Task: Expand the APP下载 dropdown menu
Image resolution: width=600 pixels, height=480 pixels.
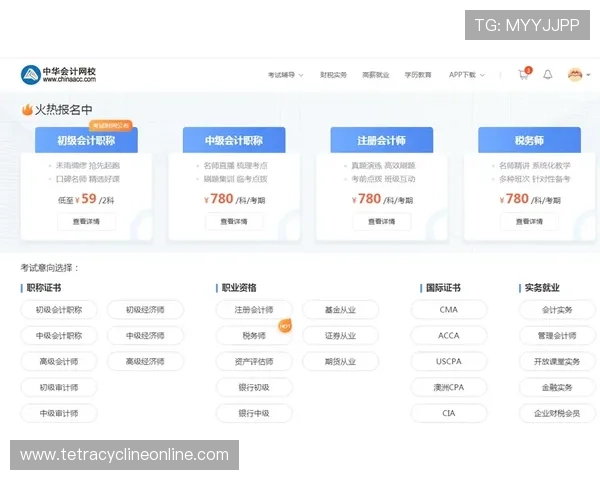Action: 466,75
